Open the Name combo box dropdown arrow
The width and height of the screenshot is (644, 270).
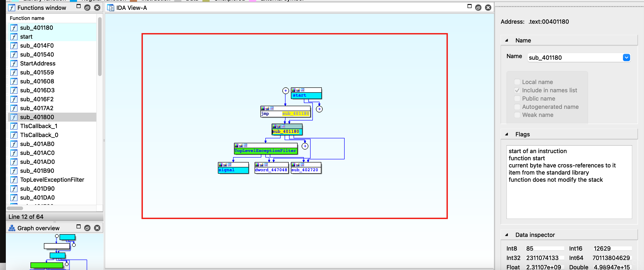point(626,58)
